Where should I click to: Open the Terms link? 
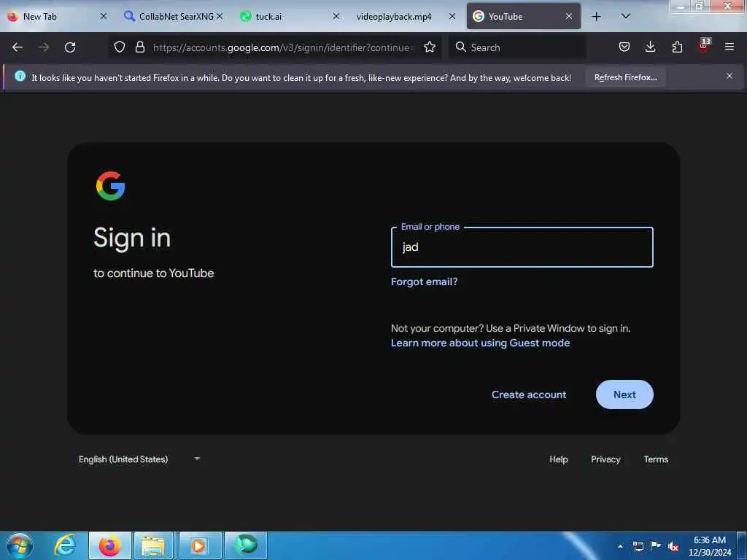click(656, 459)
